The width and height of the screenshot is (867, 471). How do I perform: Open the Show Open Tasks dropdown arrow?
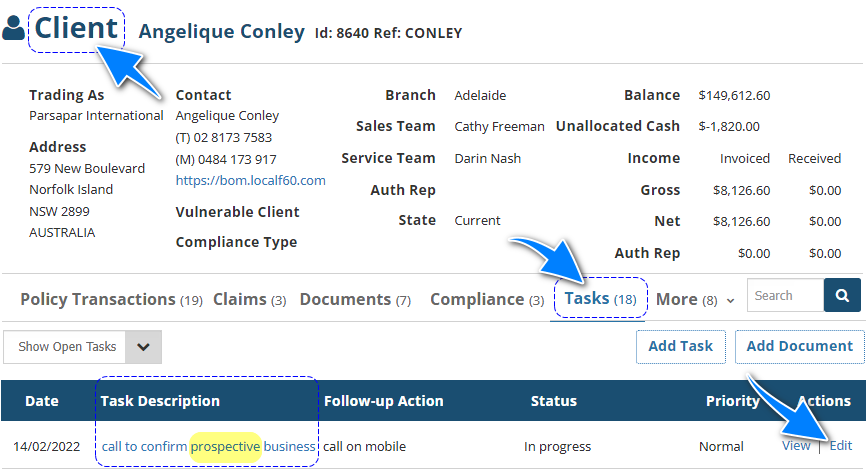click(143, 347)
